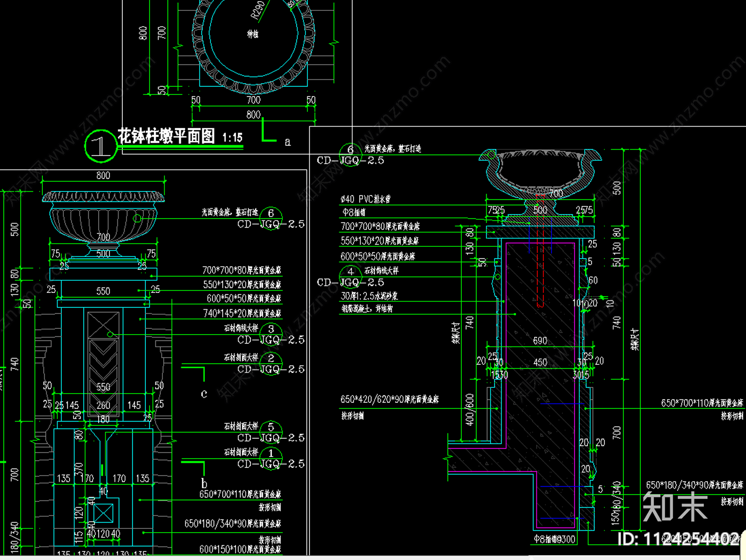This screenshot has width=746, height=560.
Task: Pick the 740*145*20厚光面黄金麻 label
Action: click(x=242, y=313)
